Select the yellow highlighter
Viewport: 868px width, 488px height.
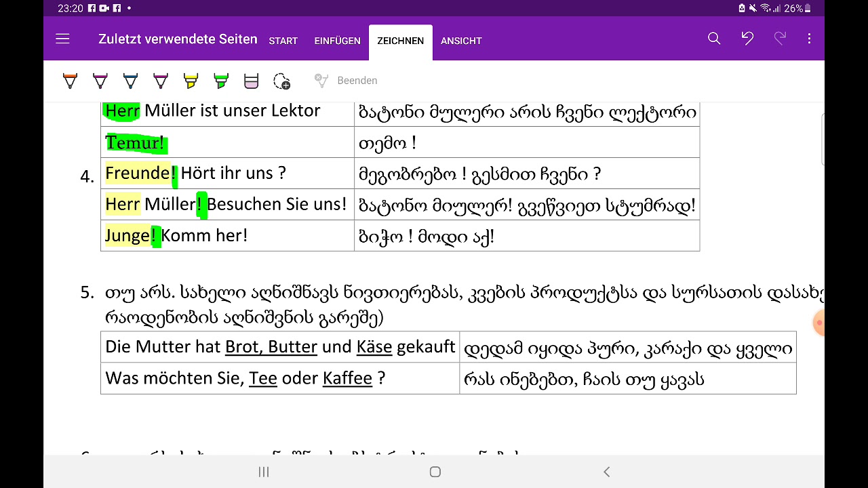click(191, 81)
